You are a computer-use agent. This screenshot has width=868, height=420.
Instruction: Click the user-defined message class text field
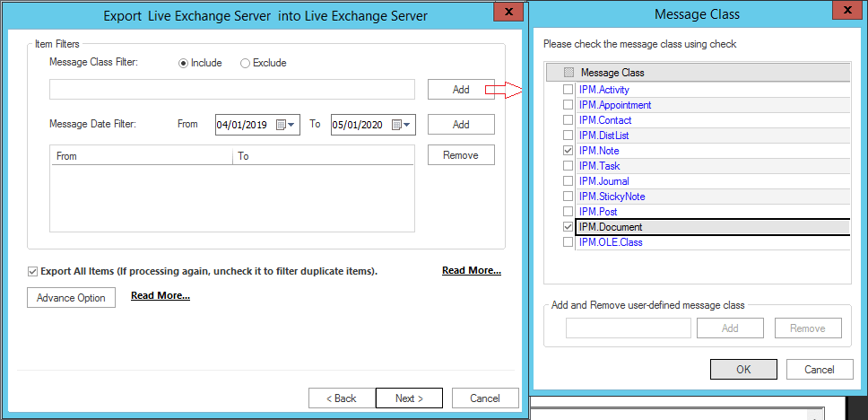(629, 328)
